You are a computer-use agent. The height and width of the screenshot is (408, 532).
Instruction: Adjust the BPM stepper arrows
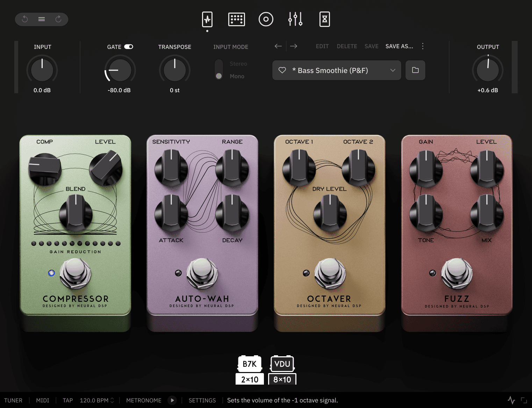[x=112, y=400]
